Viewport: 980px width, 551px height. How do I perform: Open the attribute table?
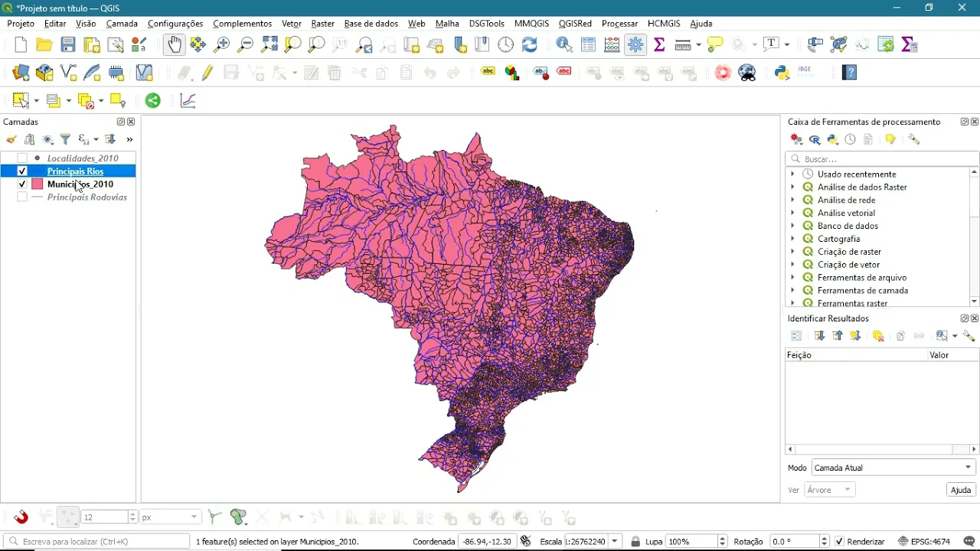click(589, 45)
